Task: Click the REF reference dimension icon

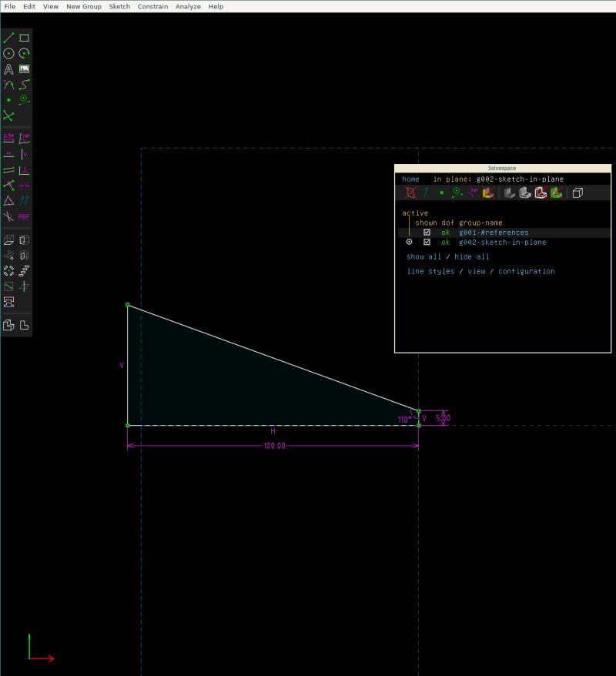Action: (x=22, y=216)
